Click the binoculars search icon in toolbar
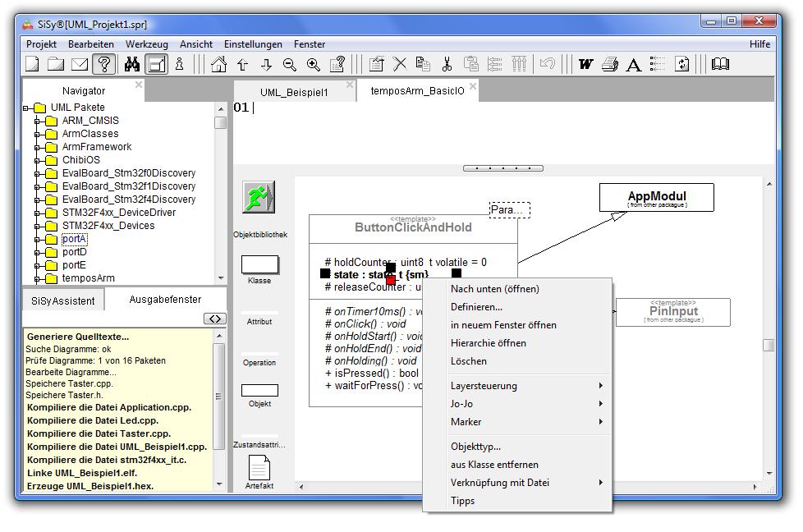The image size is (803, 532). (x=132, y=64)
